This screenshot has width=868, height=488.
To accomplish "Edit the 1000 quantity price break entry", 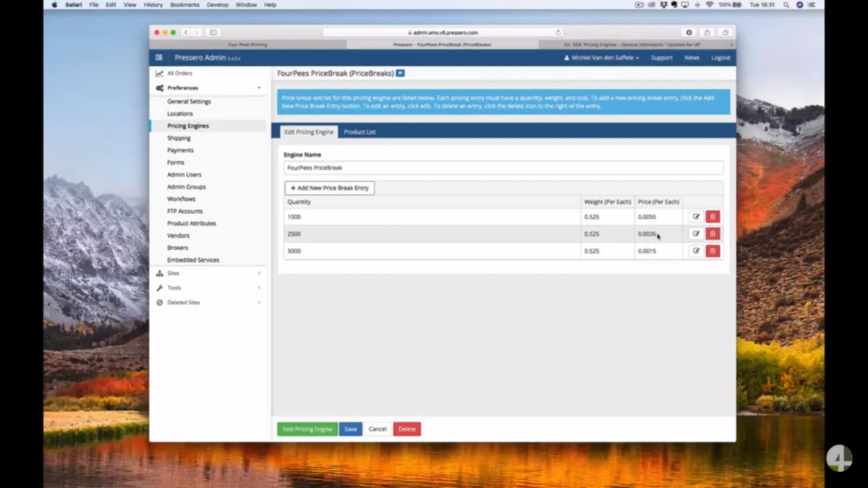I will coord(696,217).
